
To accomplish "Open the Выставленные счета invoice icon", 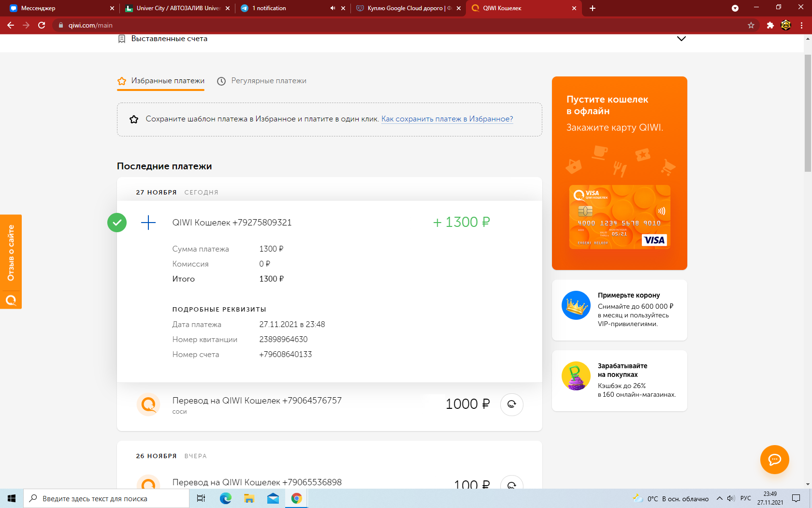I will point(122,39).
